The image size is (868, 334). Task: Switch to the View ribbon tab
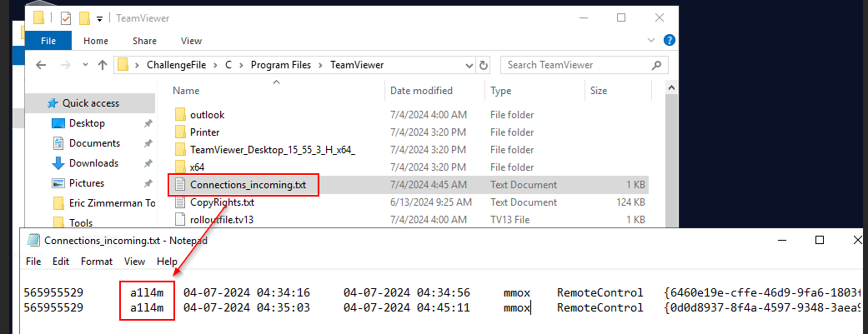click(191, 40)
